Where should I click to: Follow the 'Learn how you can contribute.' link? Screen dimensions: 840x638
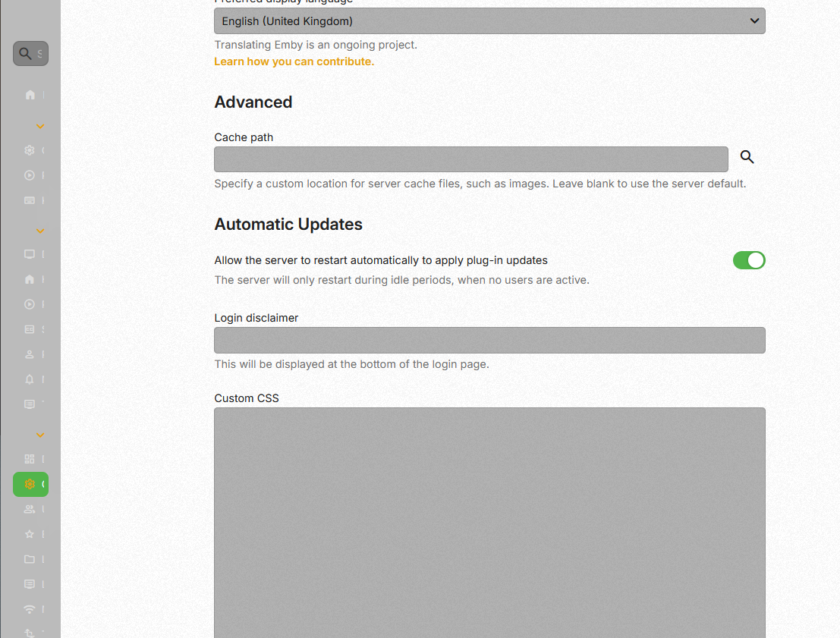[x=294, y=61]
